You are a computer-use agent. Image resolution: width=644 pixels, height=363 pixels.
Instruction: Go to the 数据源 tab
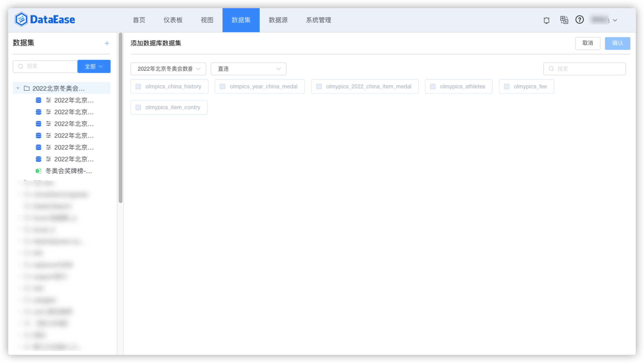[x=278, y=20]
